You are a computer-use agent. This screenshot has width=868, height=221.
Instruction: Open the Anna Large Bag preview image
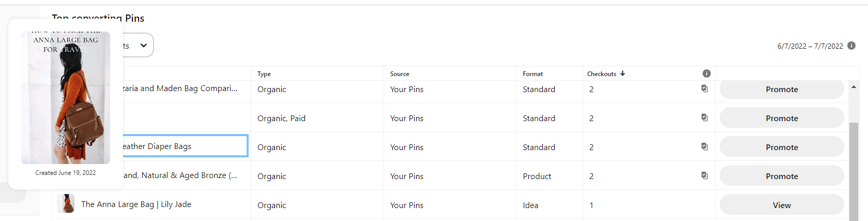(66, 98)
